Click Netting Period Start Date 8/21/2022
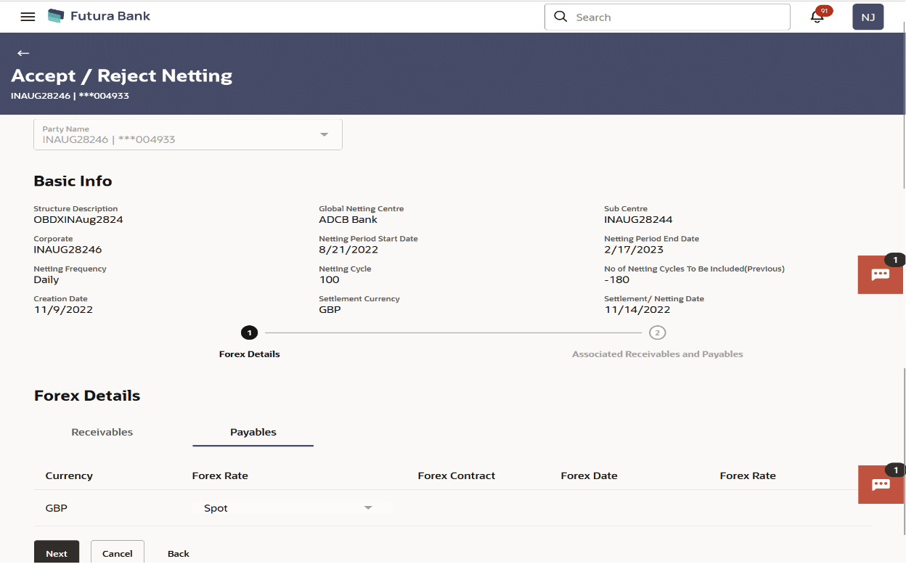This screenshot has height=588, width=906. (x=348, y=250)
